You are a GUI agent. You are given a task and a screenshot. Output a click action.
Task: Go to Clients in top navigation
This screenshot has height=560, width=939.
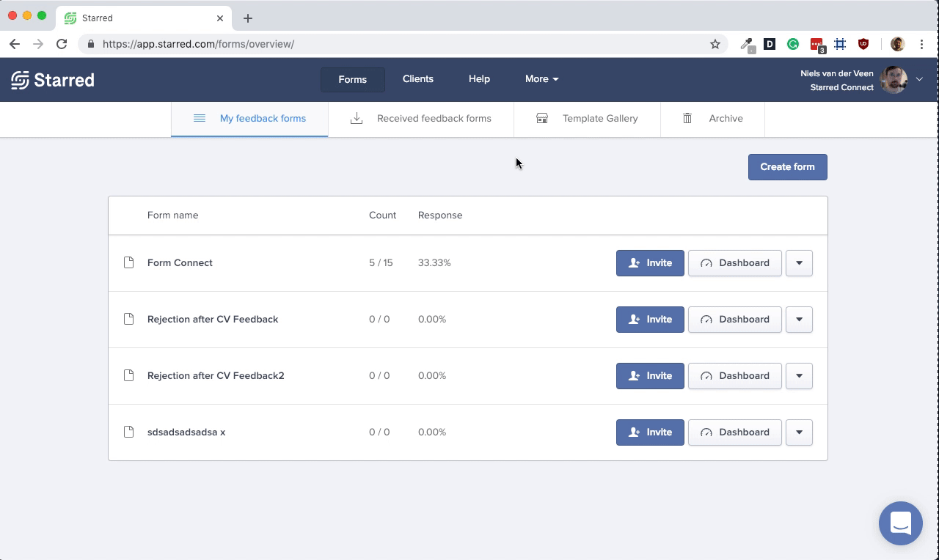(x=417, y=79)
